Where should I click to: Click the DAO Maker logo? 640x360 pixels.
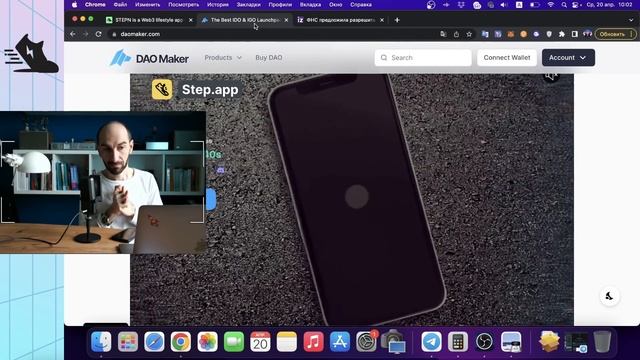pyautogui.click(x=149, y=58)
